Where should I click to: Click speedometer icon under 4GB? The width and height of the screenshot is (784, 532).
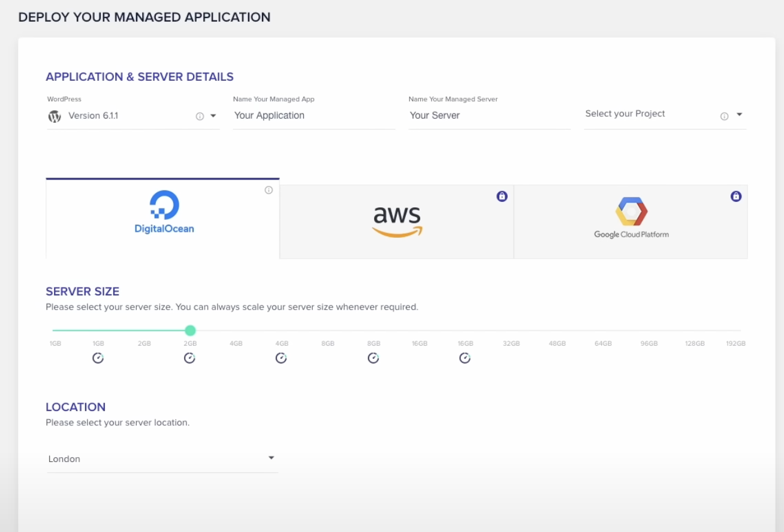(281, 358)
